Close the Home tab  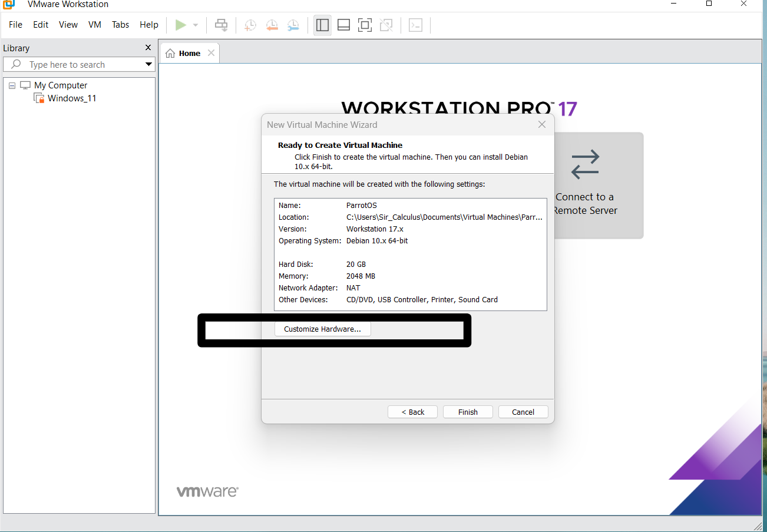click(x=211, y=53)
